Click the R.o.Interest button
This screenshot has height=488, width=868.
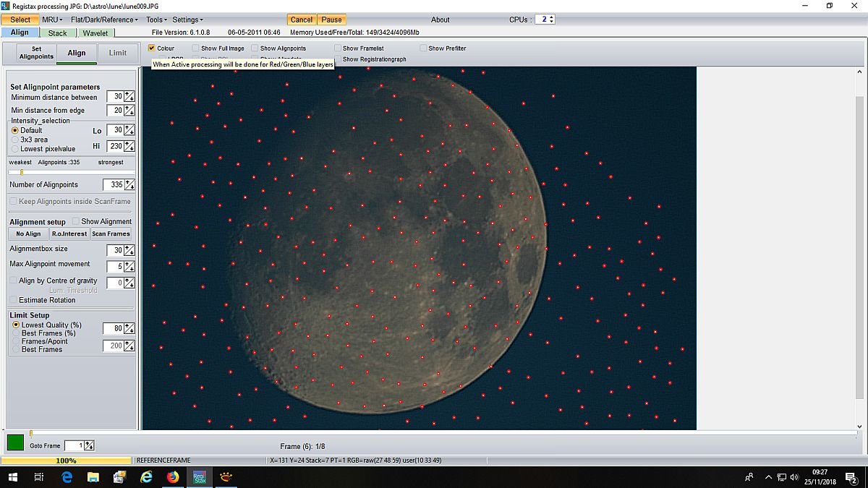tap(69, 234)
